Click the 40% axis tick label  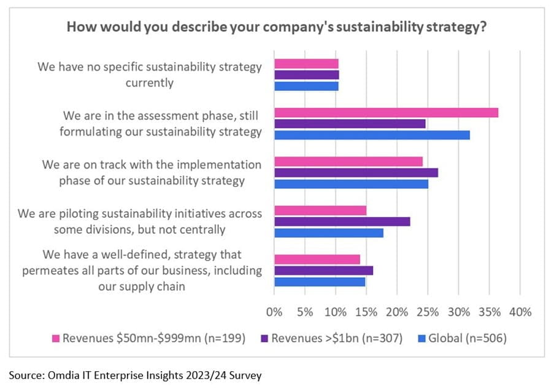520,312
